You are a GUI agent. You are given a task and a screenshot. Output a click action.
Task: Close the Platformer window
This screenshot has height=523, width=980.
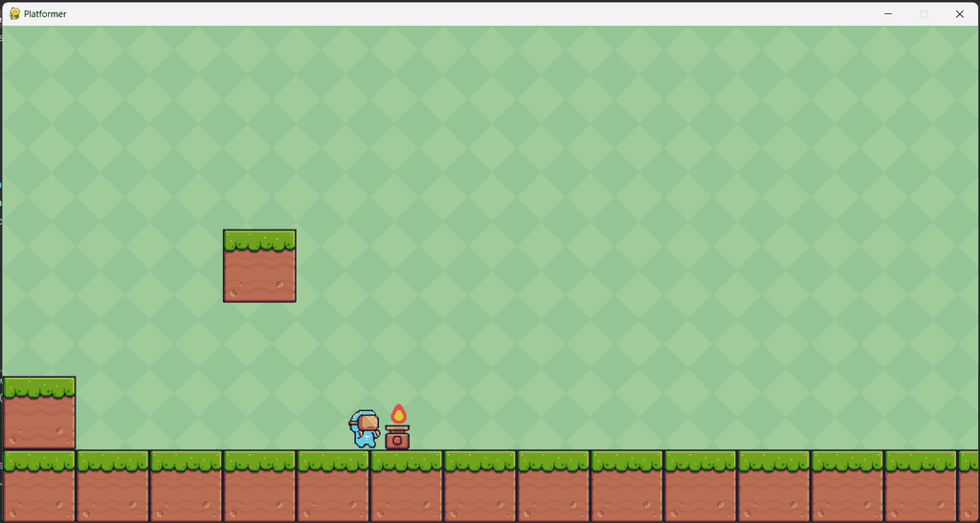(959, 13)
